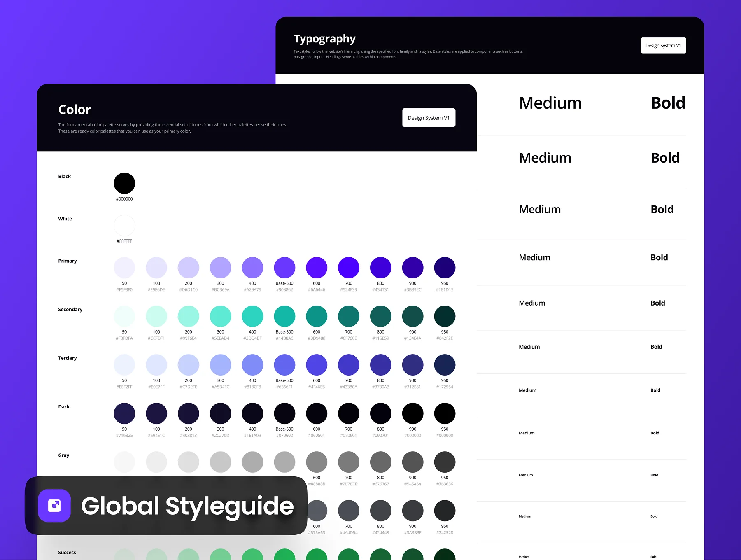Click the Black row label
Screen dimensions: 741x560
(65, 177)
